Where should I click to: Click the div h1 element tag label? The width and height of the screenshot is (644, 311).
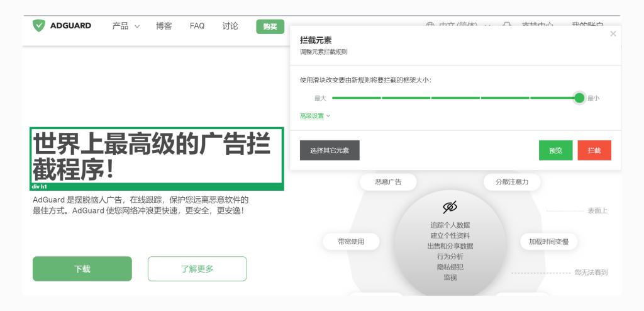click(40, 187)
